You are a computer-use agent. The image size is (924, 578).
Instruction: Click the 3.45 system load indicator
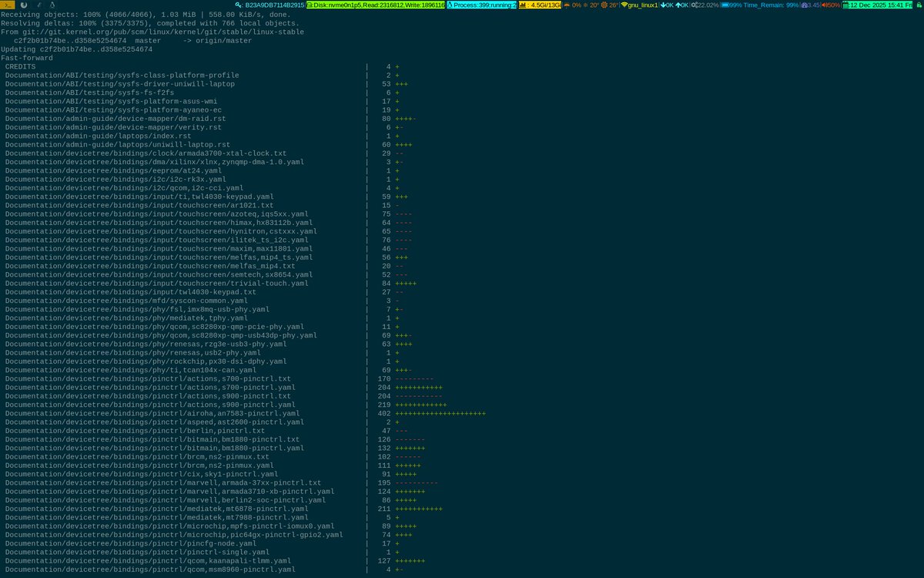811,5
